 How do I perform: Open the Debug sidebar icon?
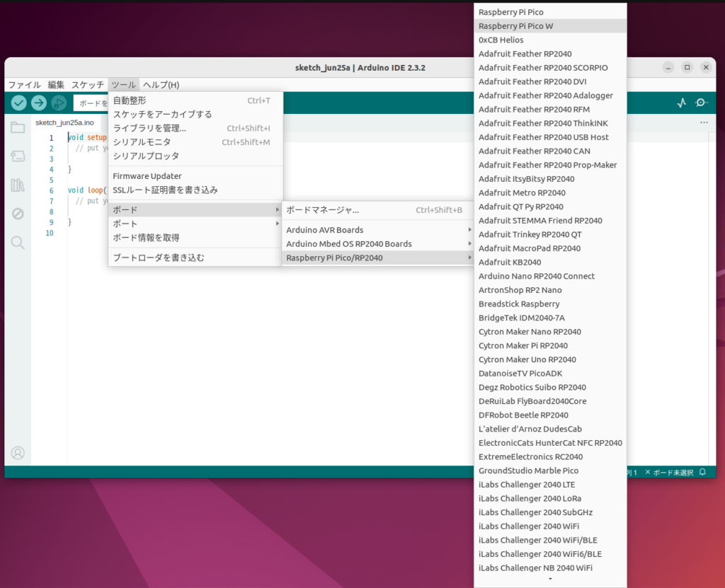coord(18,214)
